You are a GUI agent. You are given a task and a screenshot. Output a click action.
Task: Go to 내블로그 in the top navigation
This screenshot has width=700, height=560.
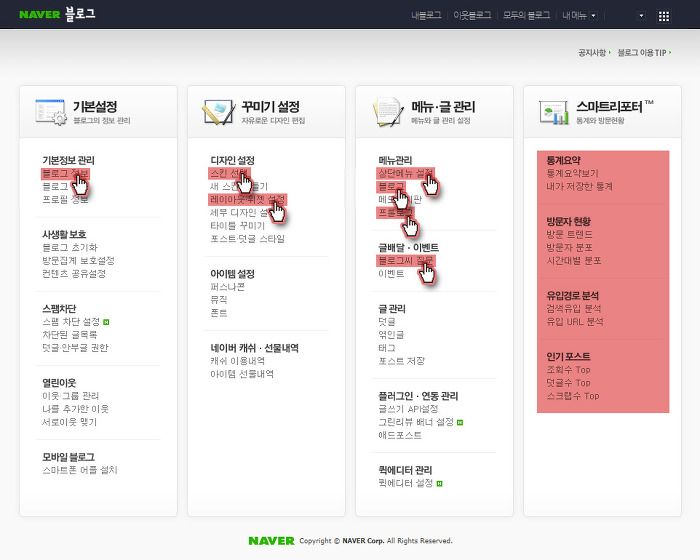(426, 15)
